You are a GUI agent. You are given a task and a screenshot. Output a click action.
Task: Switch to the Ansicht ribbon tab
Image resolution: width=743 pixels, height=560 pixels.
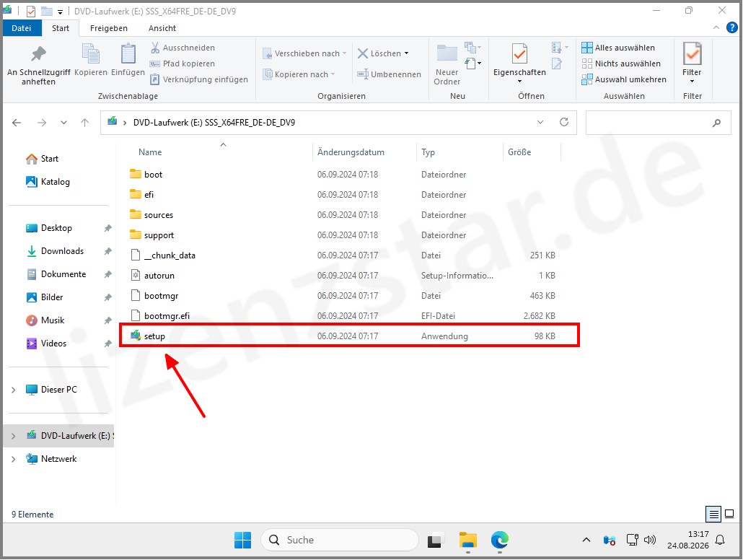(162, 28)
